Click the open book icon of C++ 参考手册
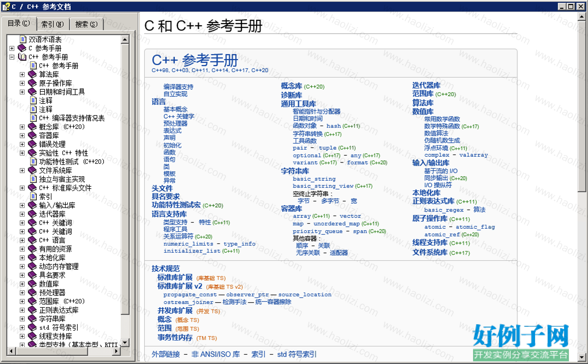 (22, 57)
